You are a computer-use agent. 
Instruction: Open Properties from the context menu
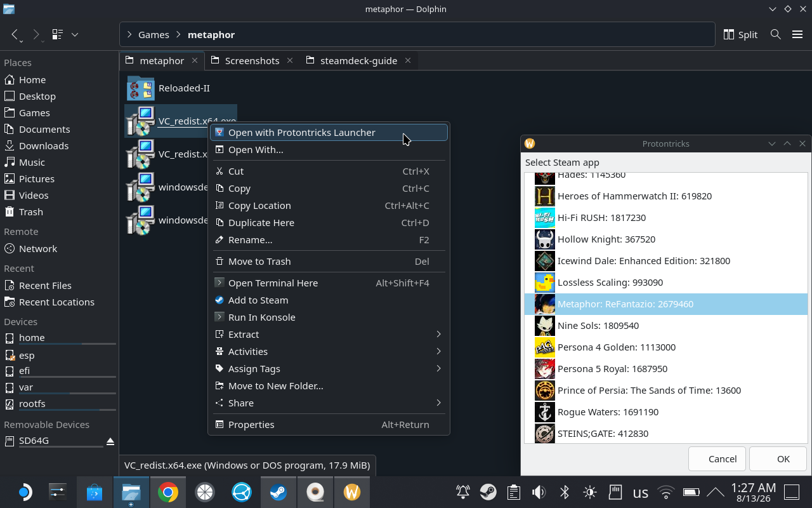pyautogui.click(x=329, y=424)
